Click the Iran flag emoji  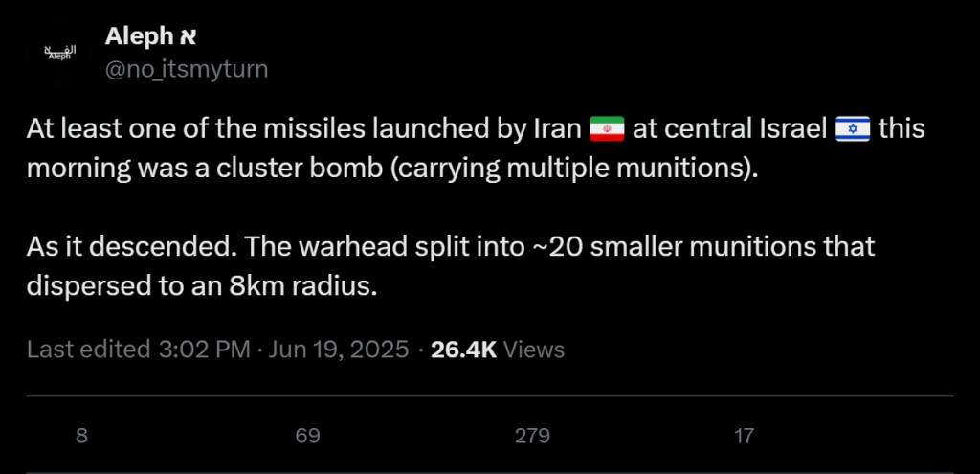tap(607, 128)
